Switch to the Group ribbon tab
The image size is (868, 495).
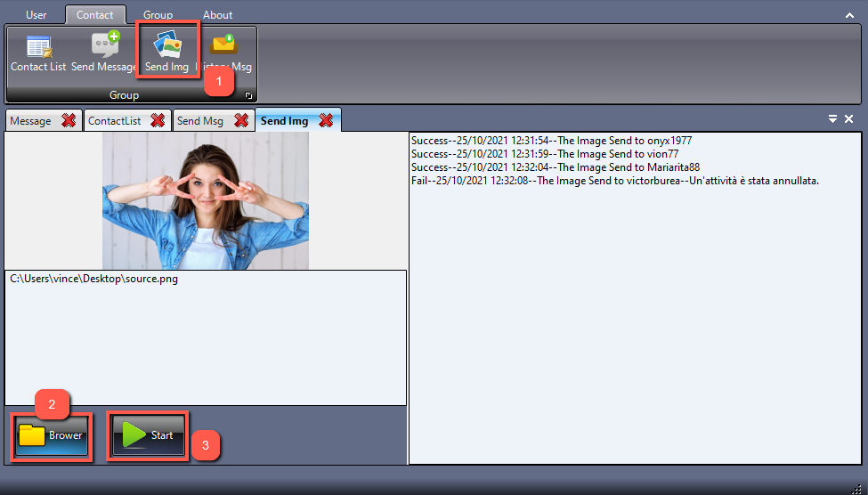[x=158, y=15]
